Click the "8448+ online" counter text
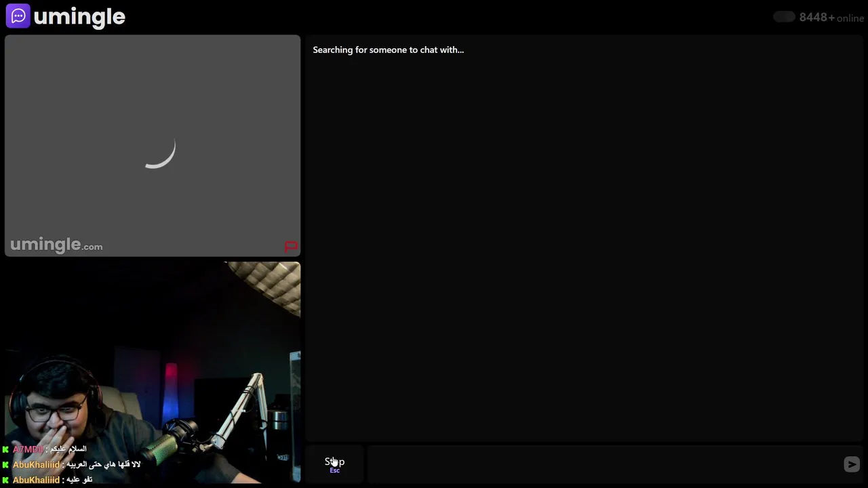868x488 pixels. click(x=831, y=18)
